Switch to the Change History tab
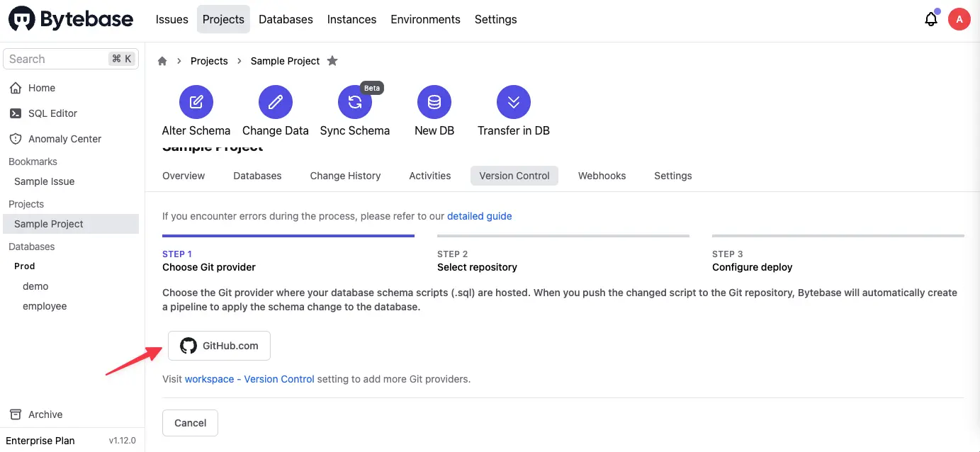The image size is (980, 452). click(345, 175)
